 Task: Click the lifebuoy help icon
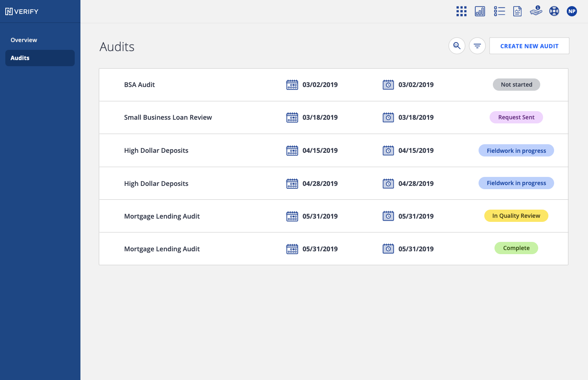(x=554, y=11)
